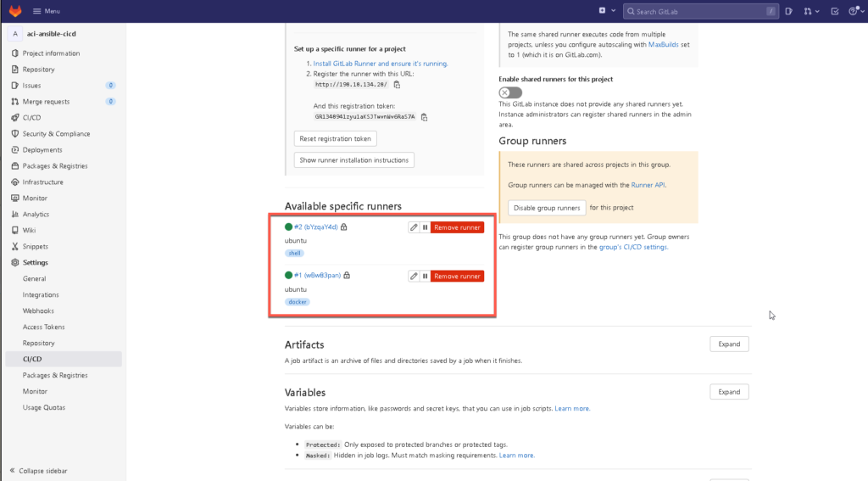Image resolution: width=868 pixels, height=481 pixels.
Task: Expand the Variables section
Action: (x=729, y=392)
